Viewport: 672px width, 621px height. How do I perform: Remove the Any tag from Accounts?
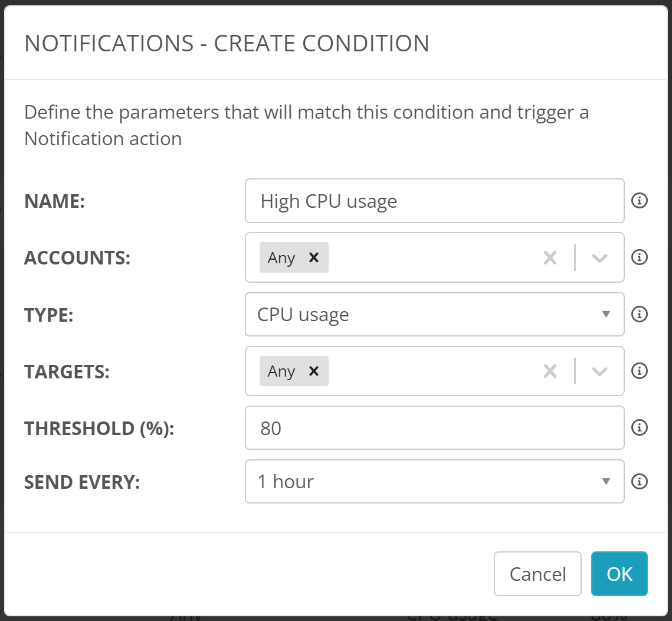(x=314, y=257)
